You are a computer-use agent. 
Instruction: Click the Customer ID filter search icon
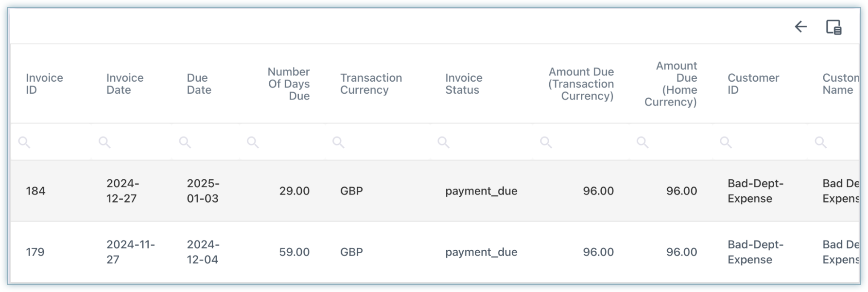726,142
